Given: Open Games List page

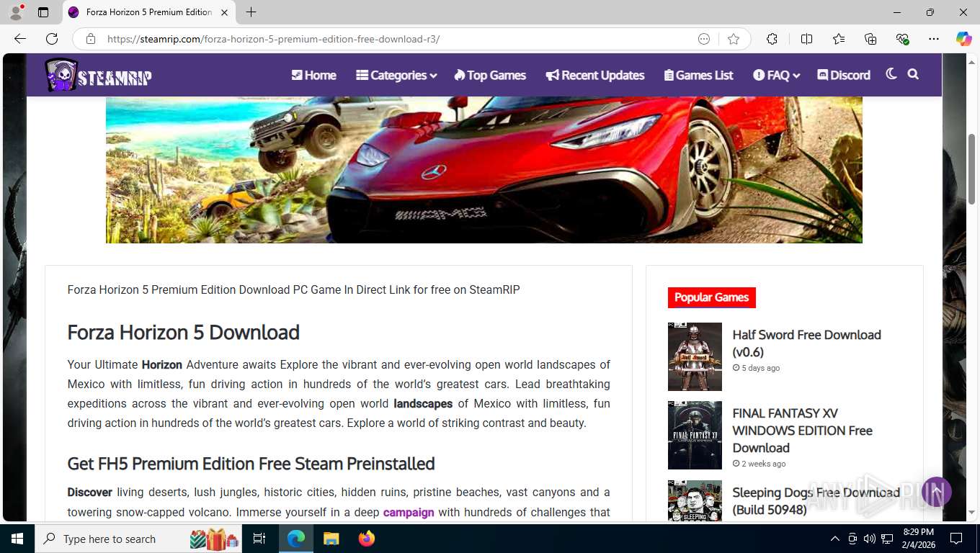Looking at the screenshot, I should (698, 75).
